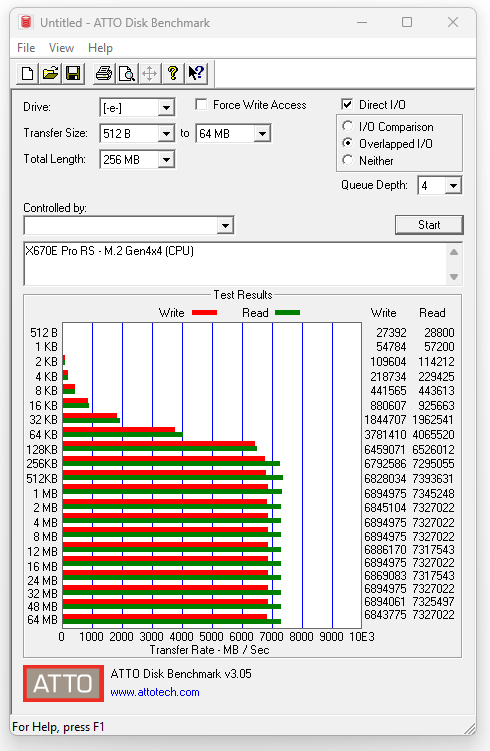Open the View menu
The width and height of the screenshot is (490, 751).
[61, 48]
